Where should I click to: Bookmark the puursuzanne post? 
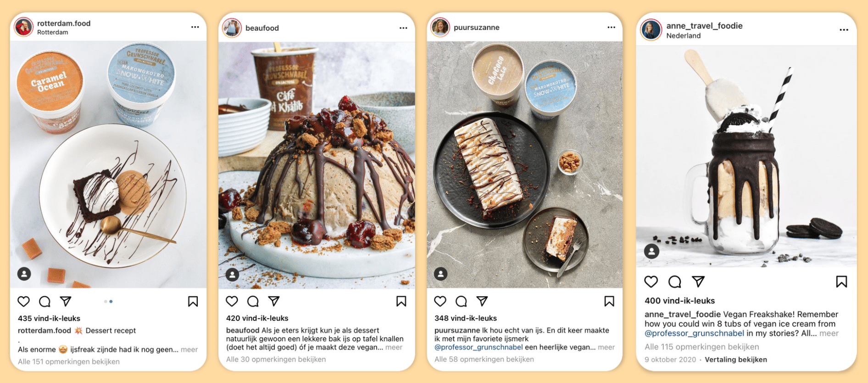(x=609, y=301)
